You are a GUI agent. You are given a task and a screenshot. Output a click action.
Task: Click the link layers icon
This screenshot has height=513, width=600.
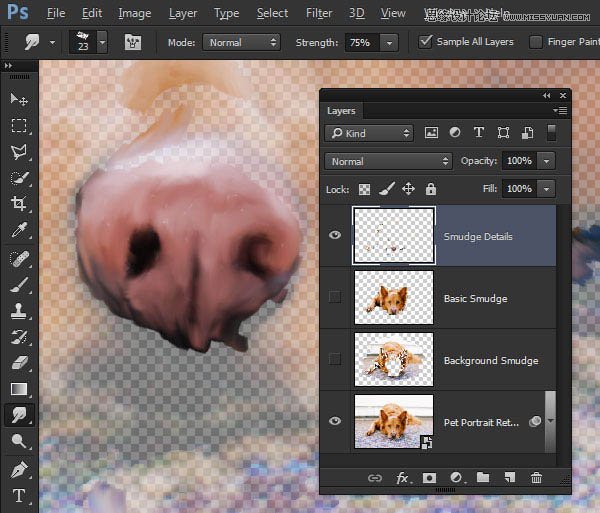[x=375, y=478]
